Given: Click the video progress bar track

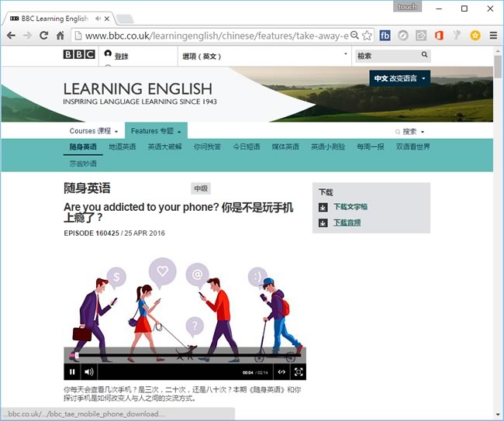Looking at the screenshot, I should point(185,355).
